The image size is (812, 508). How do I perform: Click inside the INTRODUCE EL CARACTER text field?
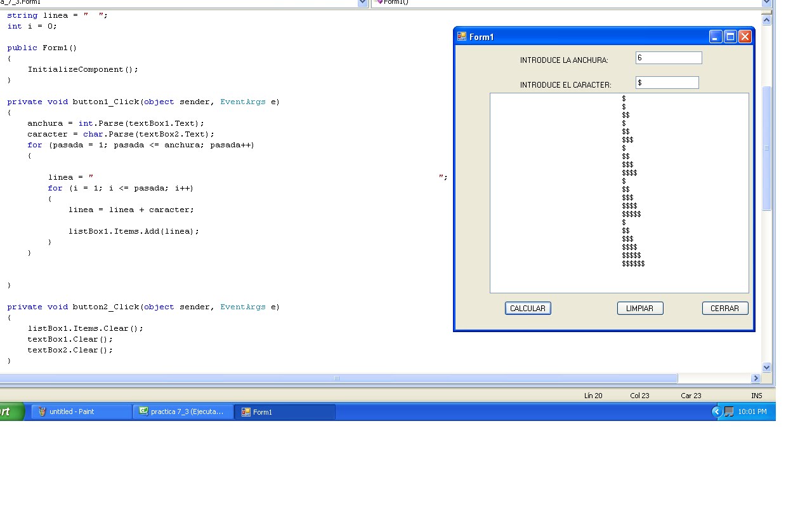point(667,82)
